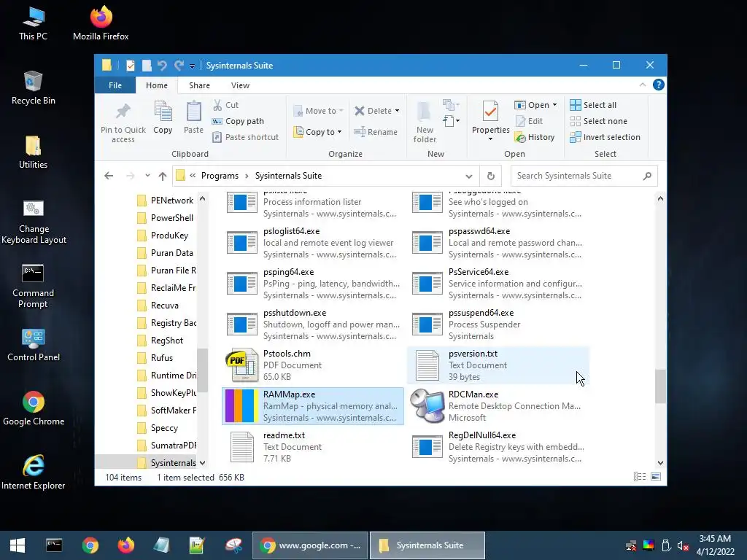This screenshot has width=747, height=560.
Task: Select the Rufus folder in tree
Action: 162,357
